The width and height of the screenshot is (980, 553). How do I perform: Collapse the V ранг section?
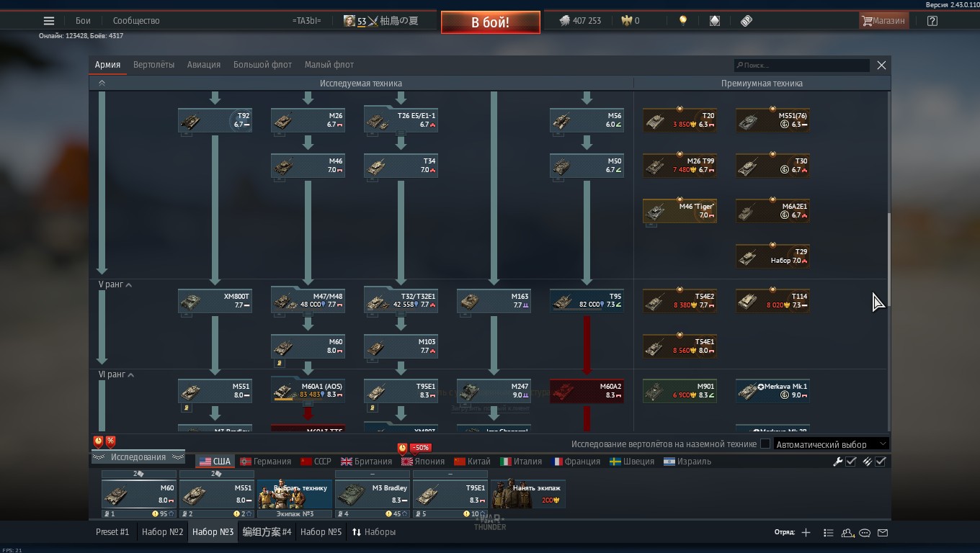coord(115,285)
